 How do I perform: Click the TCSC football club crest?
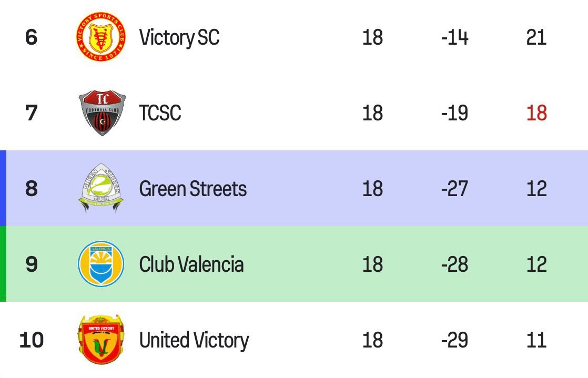pos(102,113)
